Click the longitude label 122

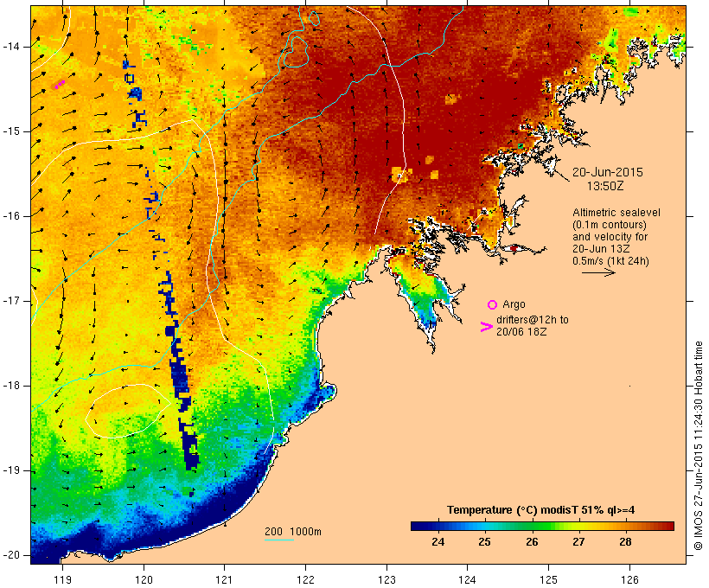[x=306, y=580]
